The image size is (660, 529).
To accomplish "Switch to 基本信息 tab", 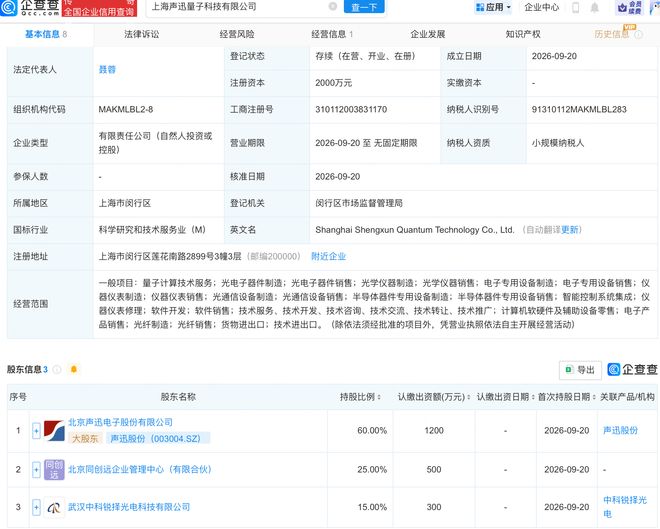I will pyautogui.click(x=45, y=34).
